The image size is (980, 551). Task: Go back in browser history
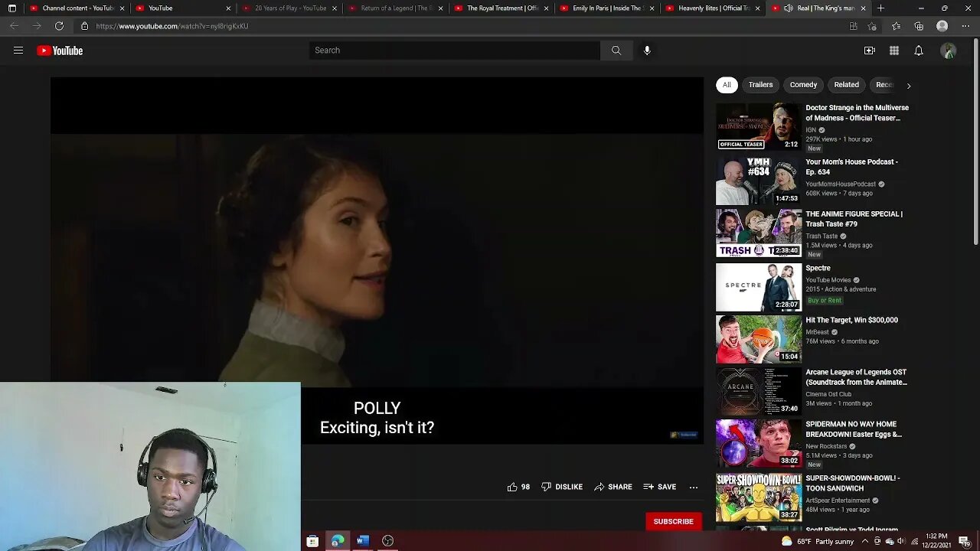(x=14, y=26)
